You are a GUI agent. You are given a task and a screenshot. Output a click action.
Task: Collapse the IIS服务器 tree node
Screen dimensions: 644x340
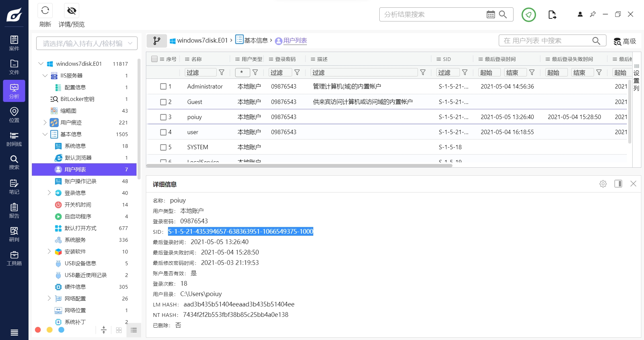coord(45,75)
